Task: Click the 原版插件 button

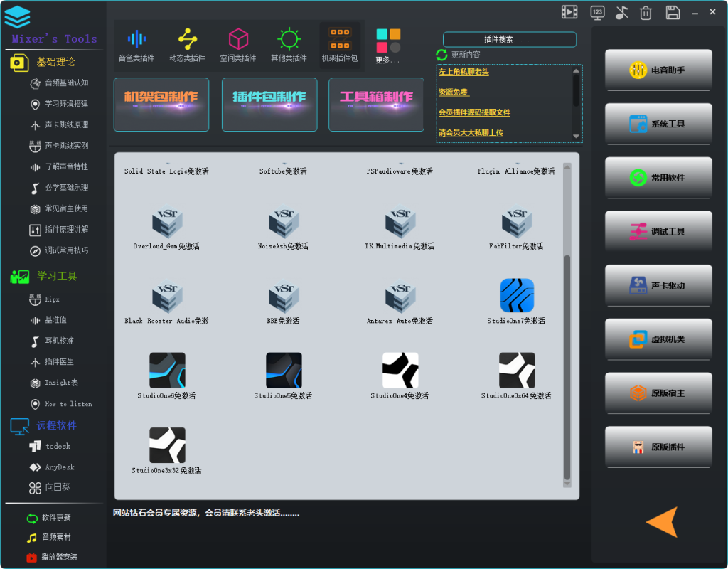Action: pos(658,447)
